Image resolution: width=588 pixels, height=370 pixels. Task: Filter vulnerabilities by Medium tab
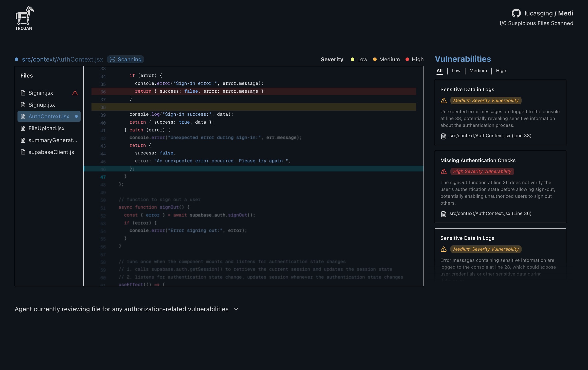coord(478,71)
